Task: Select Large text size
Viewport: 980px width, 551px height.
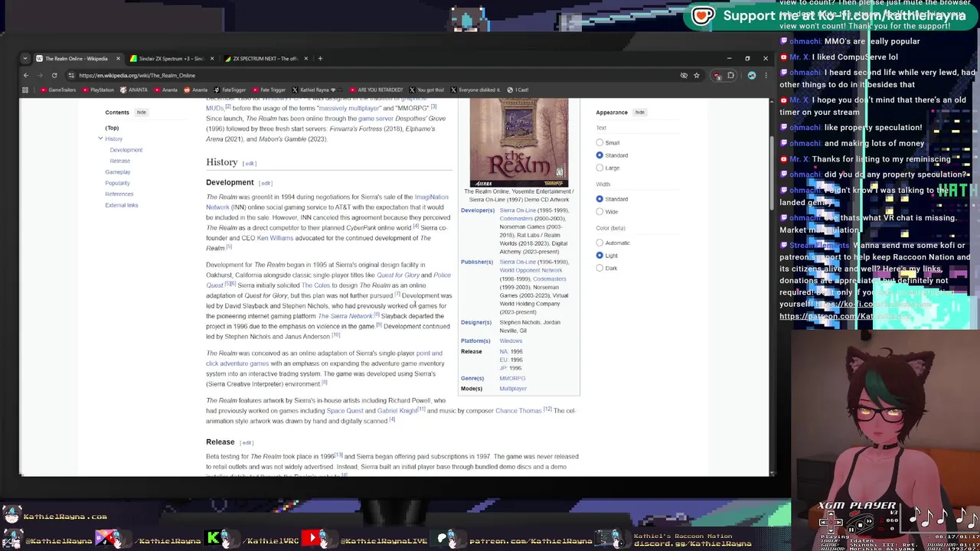Action: tap(599, 168)
